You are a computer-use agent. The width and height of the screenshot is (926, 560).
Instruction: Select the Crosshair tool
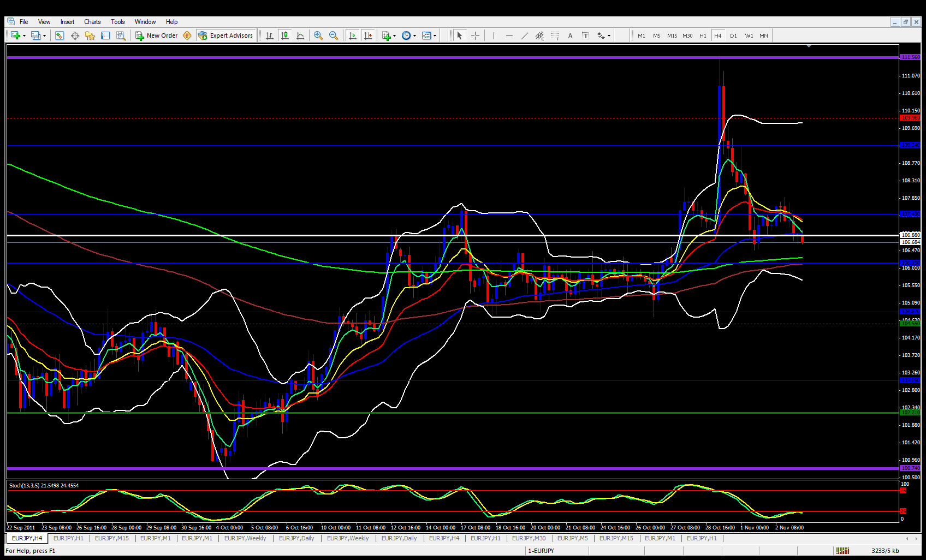(475, 35)
